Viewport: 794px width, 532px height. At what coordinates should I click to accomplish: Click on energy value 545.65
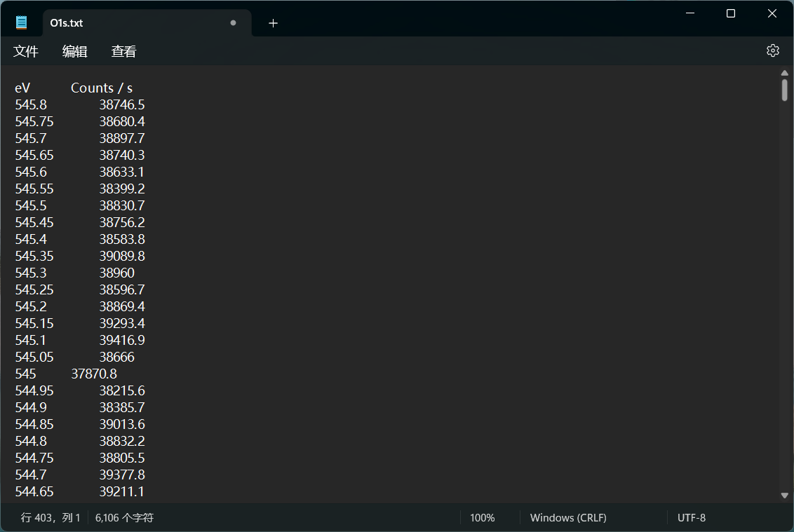pos(34,155)
